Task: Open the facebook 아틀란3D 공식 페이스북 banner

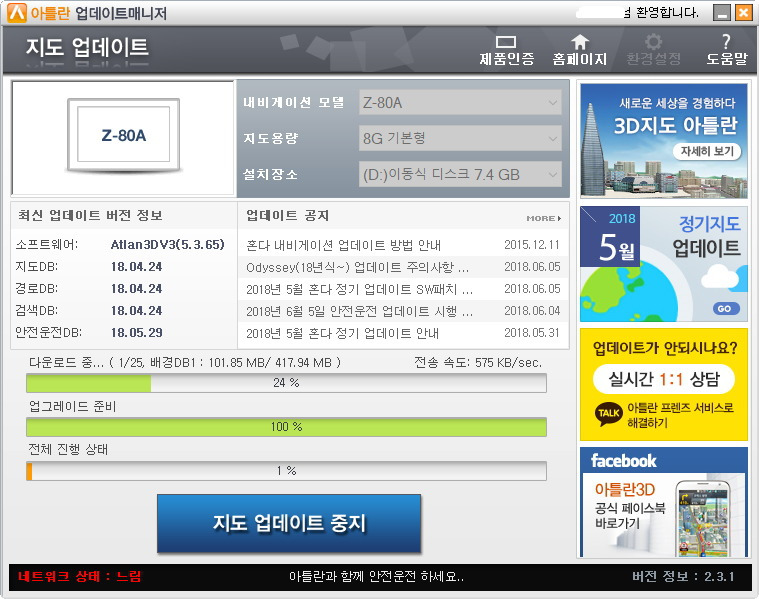Action: click(664, 502)
